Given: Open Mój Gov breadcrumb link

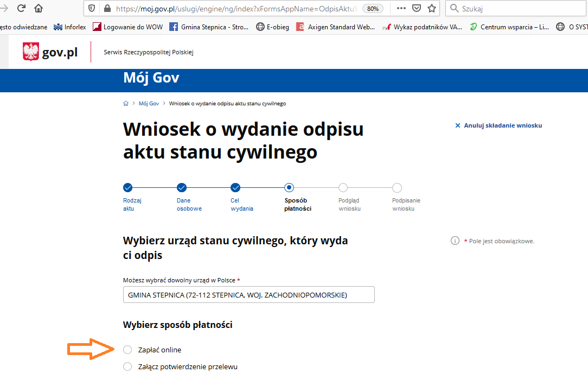Looking at the screenshot, I should click(x=149, y=104).
